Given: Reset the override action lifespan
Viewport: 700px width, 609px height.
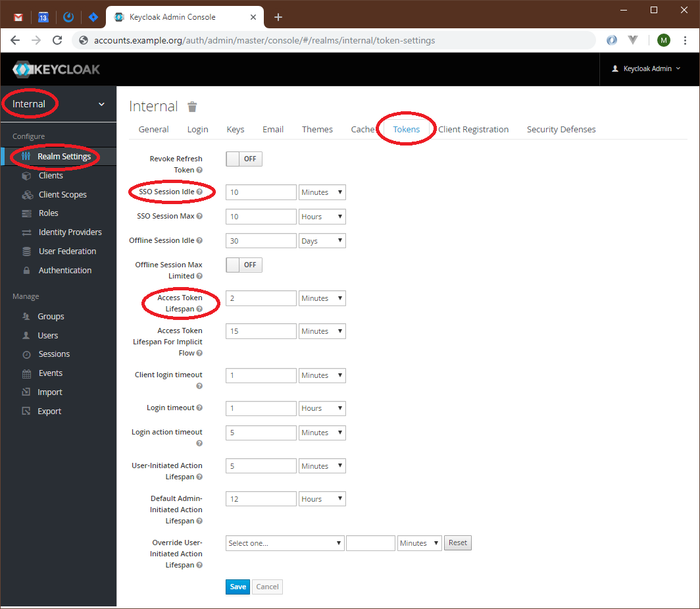Looking at the screenshot, I should (x=458, y=543).
